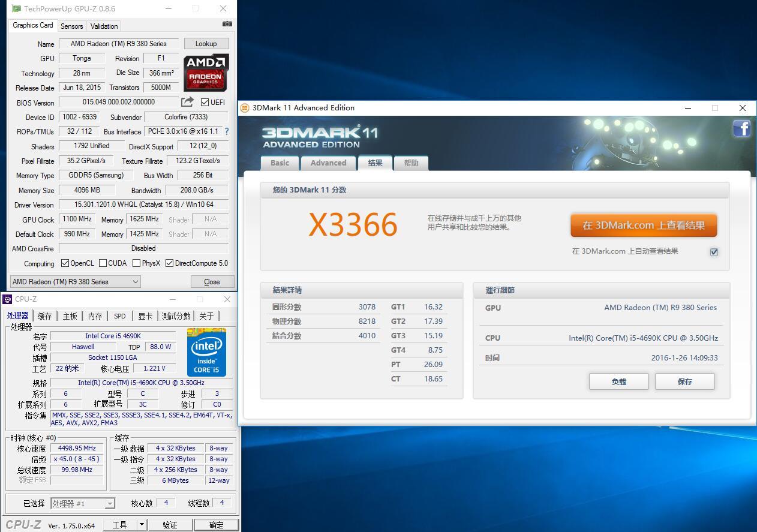Image resolution: width=757 pixels, height=532 pixels.
Task: Click the 3DMark title bar icon
Action: pyautogui.click(x=244, y=108)
